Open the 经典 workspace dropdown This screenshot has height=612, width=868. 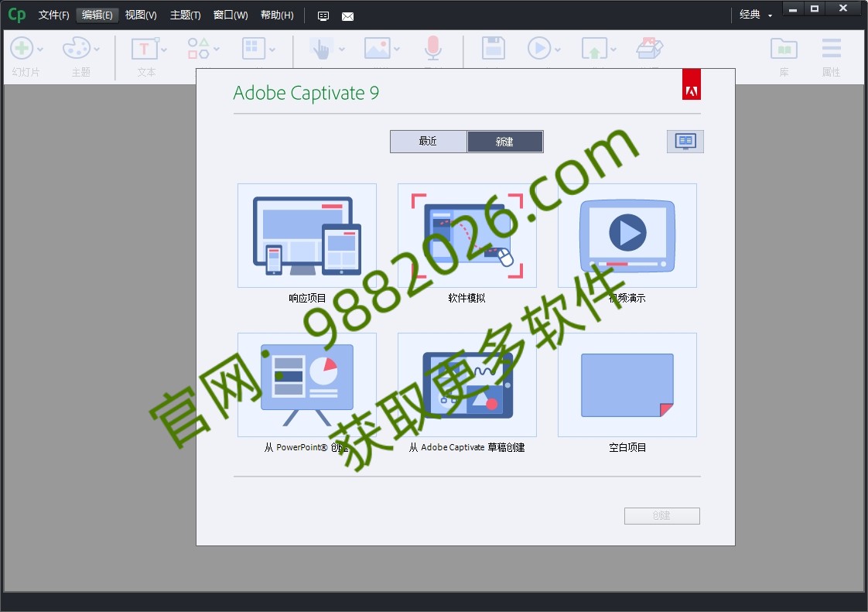(x=756, y=15)
